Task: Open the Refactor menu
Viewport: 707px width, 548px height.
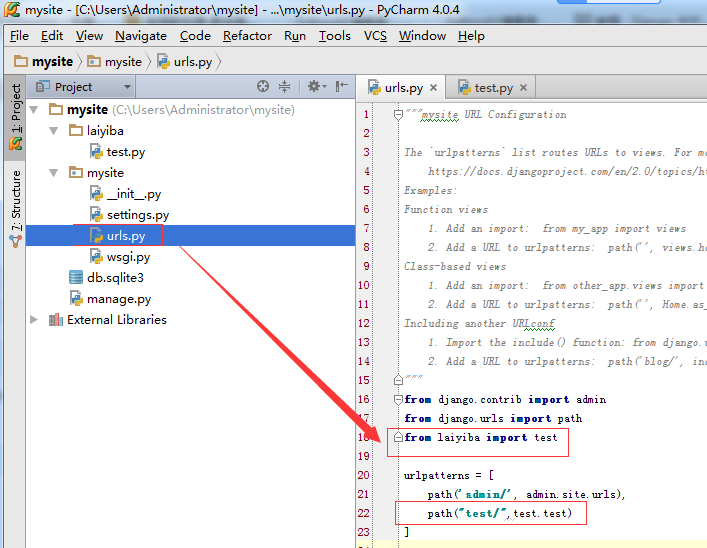Action: [x=247, y=35]
